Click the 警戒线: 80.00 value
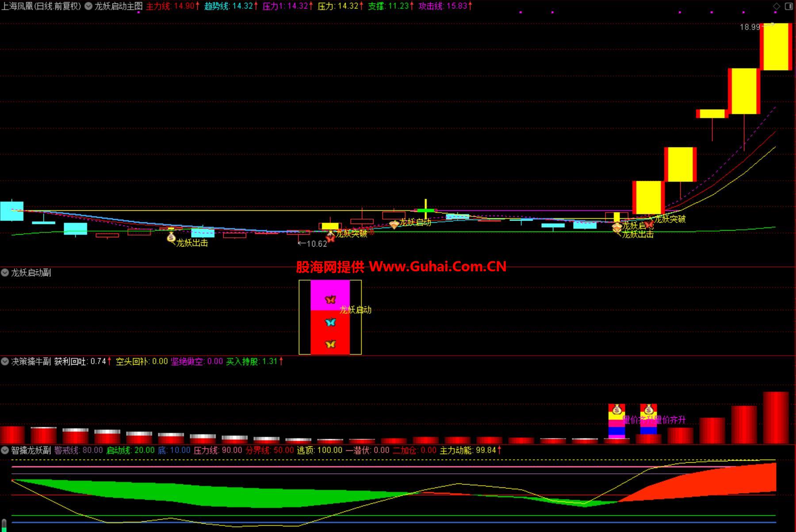Screen dimensions: 796x532 [79, 450]
